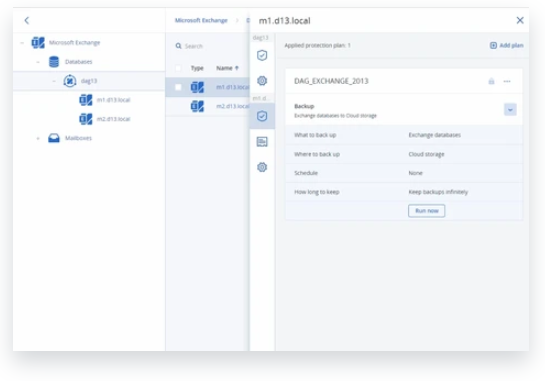This screenshot has width=545, height=381.
Task: Click m1.d13.local name in list
Action: point(233,87)
